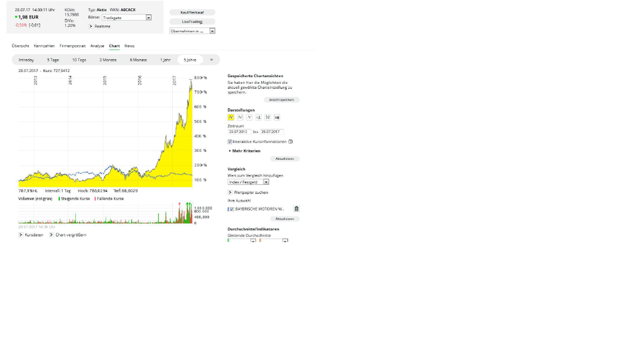Switch to the Kennzahlen tab
The width and height of the screenshot is (644, 362).
(44, 46)
